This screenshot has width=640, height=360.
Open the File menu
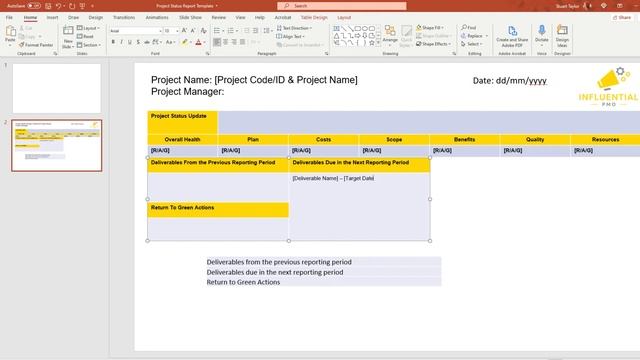[9, 18]
